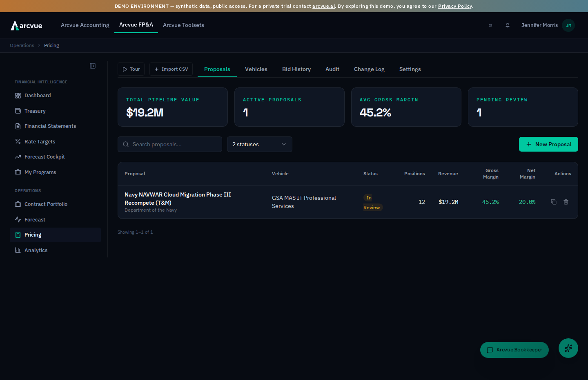Open the Privacy Policy link
The image size is (588, 380).
coord(455,6)
